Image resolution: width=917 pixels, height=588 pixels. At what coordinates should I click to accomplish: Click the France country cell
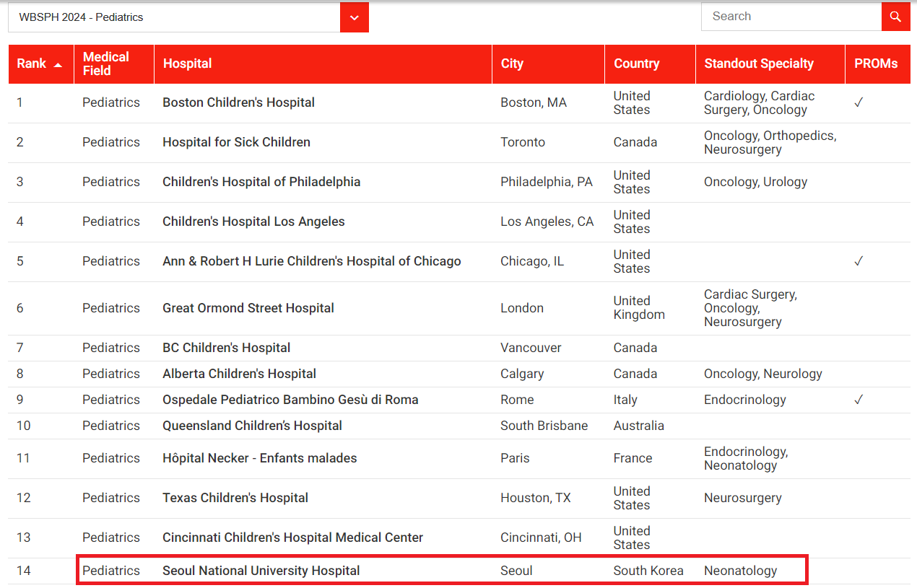pos(633,458)
